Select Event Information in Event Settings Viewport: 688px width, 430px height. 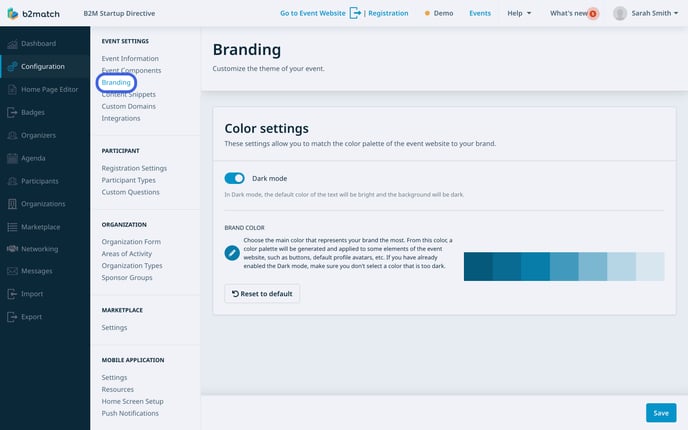[130, 59]
